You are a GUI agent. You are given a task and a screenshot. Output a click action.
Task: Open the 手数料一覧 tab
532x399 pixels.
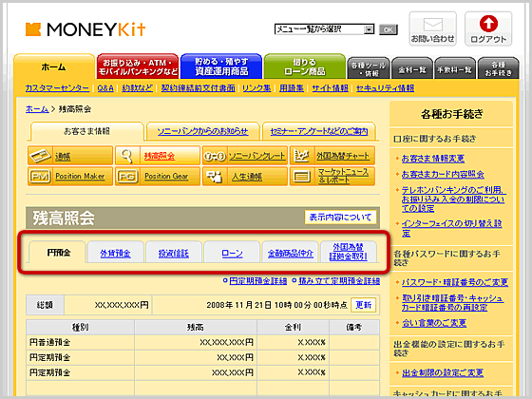tap(455, 68)
